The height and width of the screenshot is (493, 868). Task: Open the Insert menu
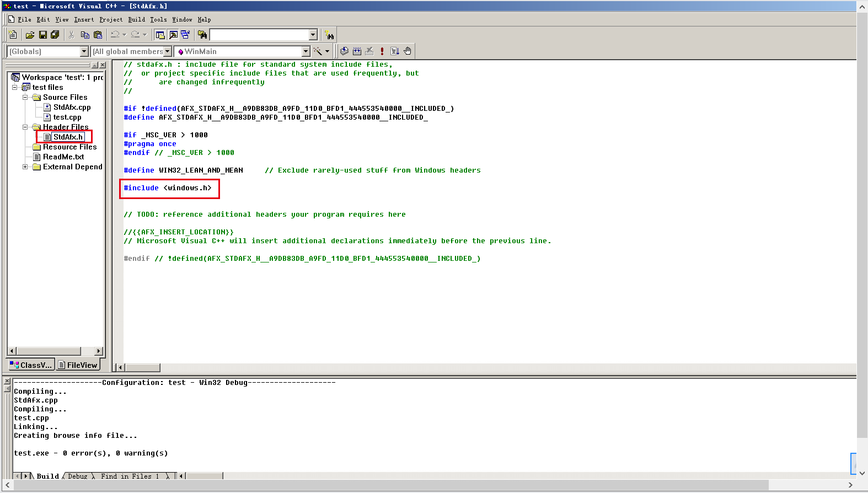click(x=84, y=19)
